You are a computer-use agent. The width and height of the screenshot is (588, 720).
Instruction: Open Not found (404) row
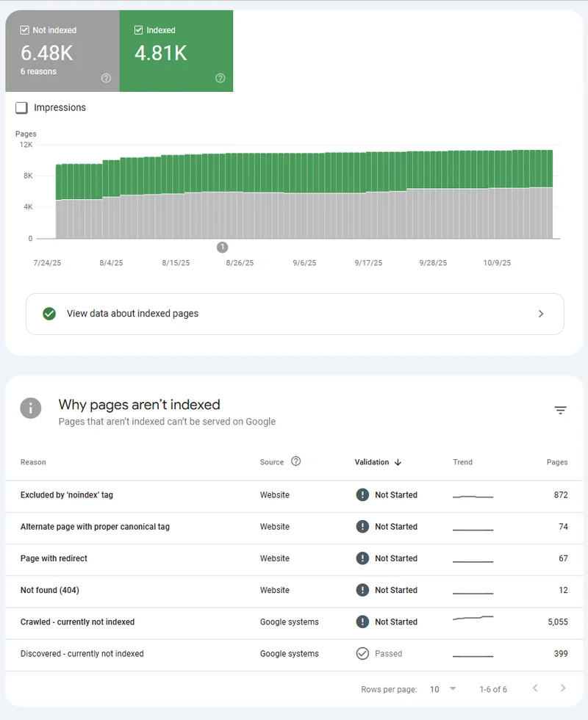[294, 591]
